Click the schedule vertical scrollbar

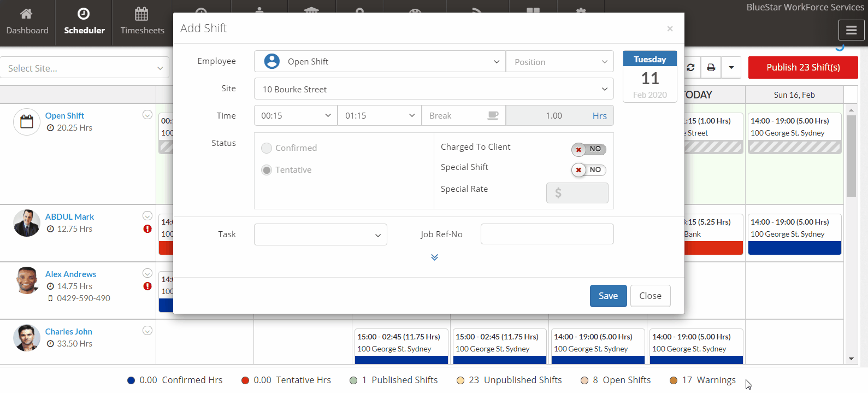(851, 156)
